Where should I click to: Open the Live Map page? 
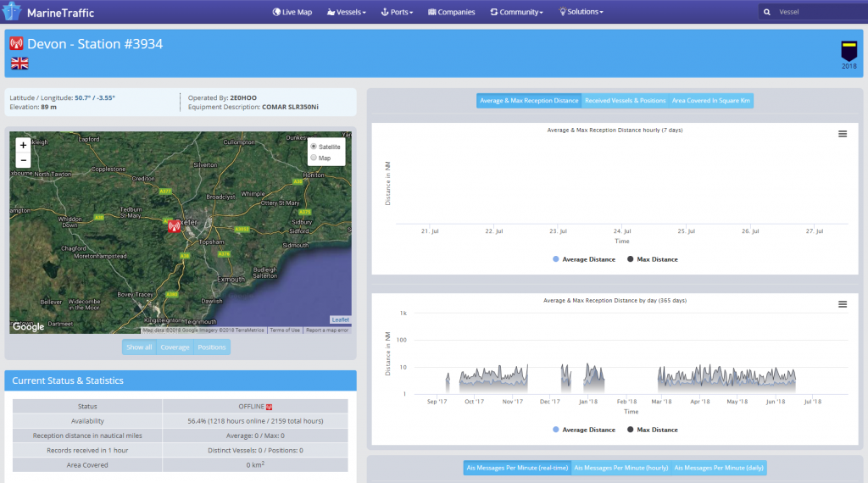(292, 12)
